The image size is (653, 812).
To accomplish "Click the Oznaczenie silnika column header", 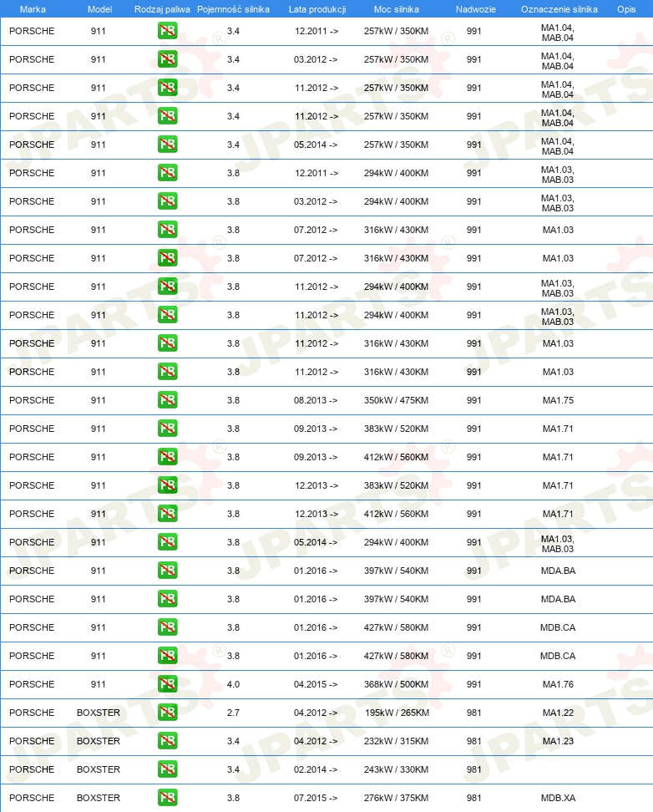I will pos(559,9).
